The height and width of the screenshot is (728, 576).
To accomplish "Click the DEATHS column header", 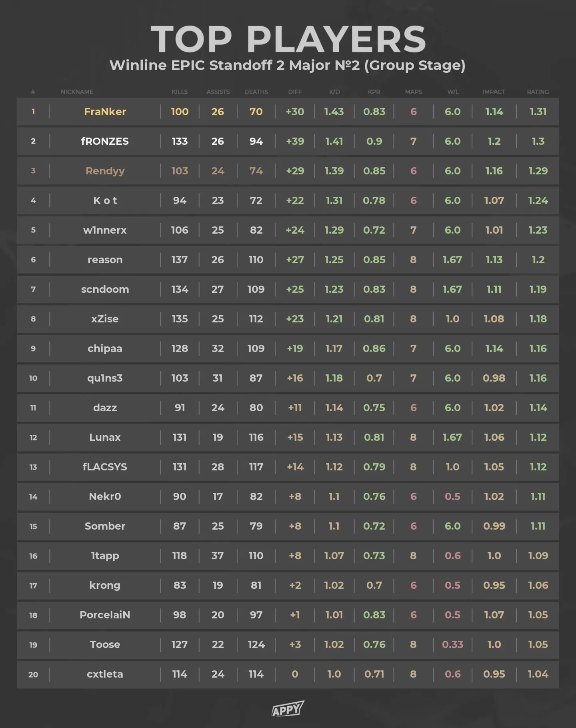I will [x=256, y=92].
